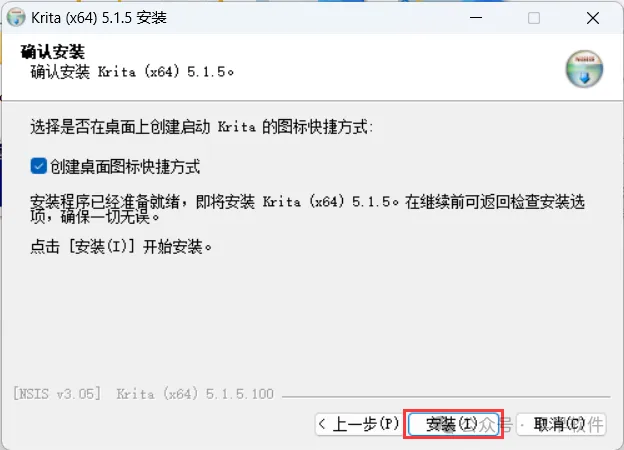The height and width of the screenshot is (450, 624).
Task: Start installation with 安装(I) button
Action: click(x=454, y=424)
